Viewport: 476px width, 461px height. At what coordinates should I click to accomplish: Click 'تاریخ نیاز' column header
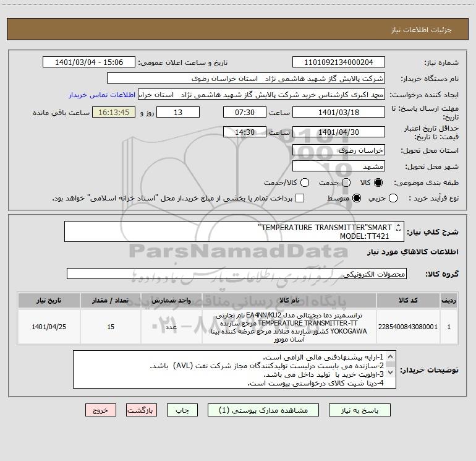tap(49, 300)
